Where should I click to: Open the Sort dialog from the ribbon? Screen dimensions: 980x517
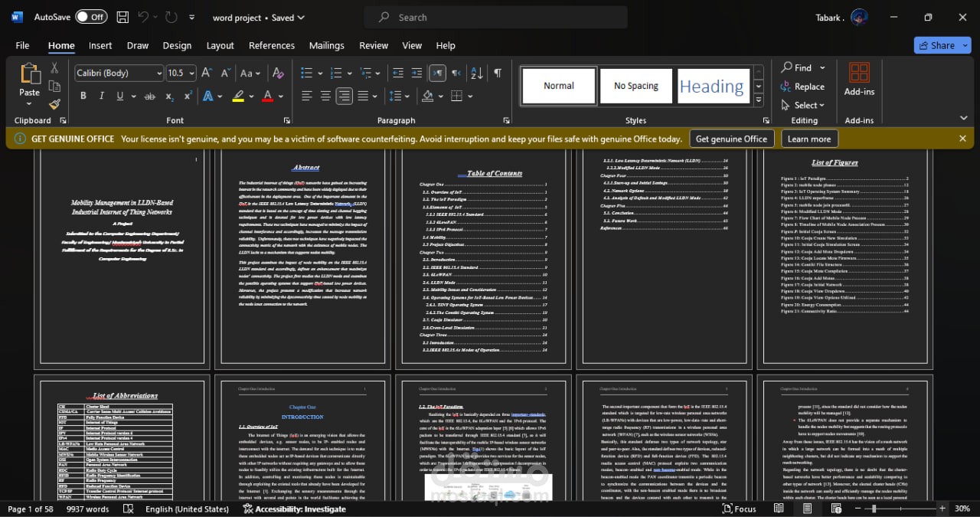click(x=476, y=73)
